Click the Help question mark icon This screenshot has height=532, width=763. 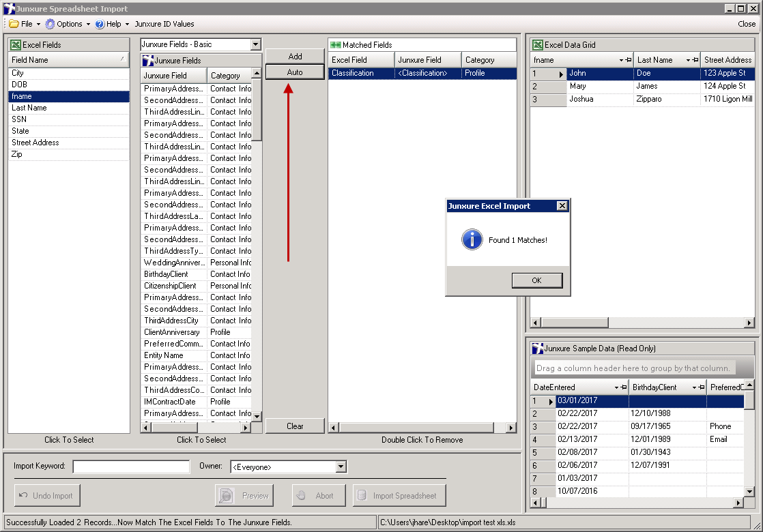tap(100, 24)
